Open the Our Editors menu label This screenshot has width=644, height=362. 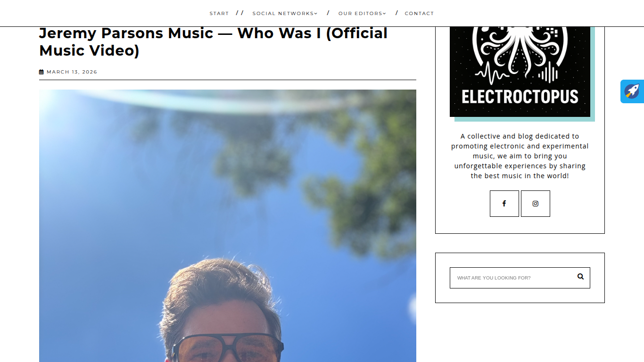click(360, 14)
